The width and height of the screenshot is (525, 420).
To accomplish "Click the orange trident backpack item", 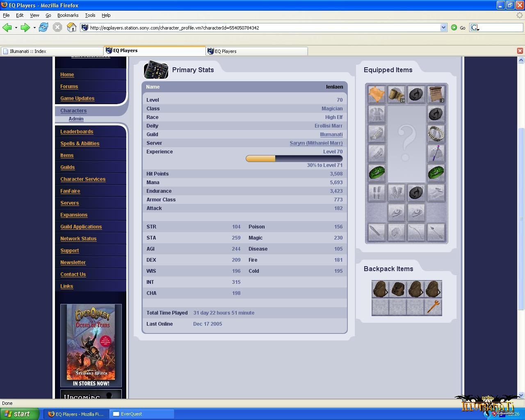I will point(433,307).
